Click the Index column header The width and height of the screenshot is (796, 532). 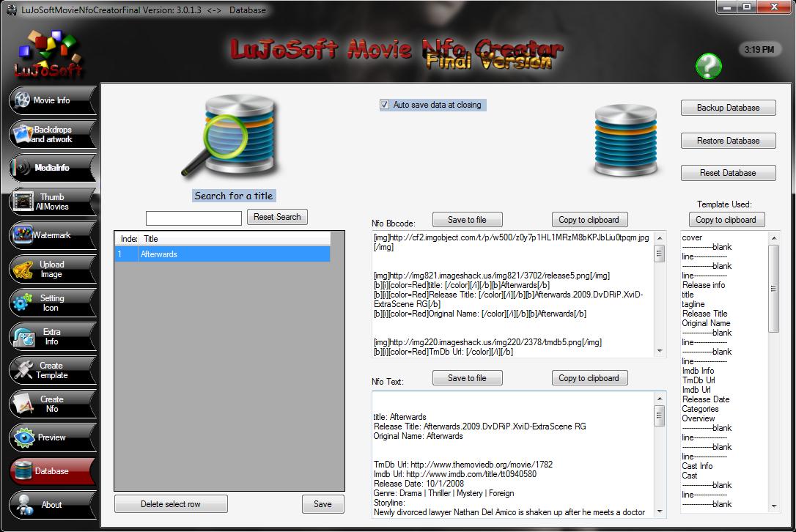[128, 239]
